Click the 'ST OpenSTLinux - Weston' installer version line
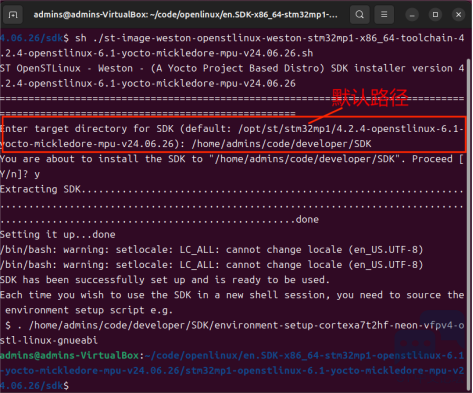Screen dimensions: 473x393 point(232,68)
